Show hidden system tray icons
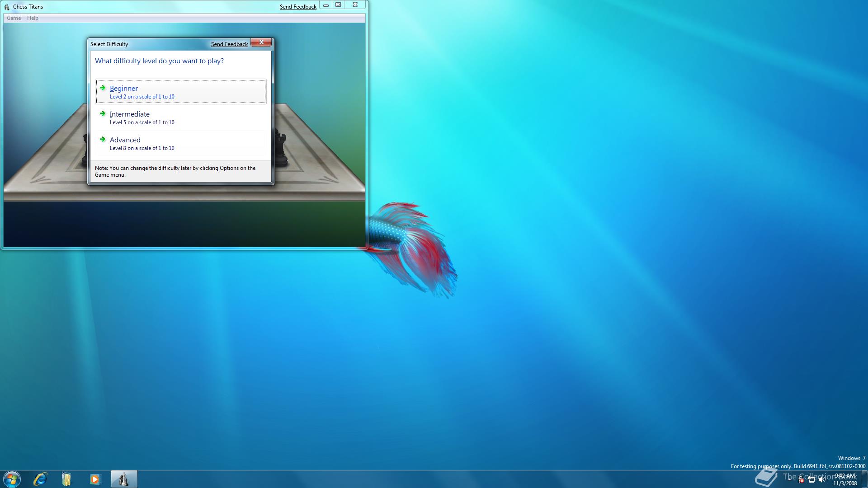 [790, 479]
